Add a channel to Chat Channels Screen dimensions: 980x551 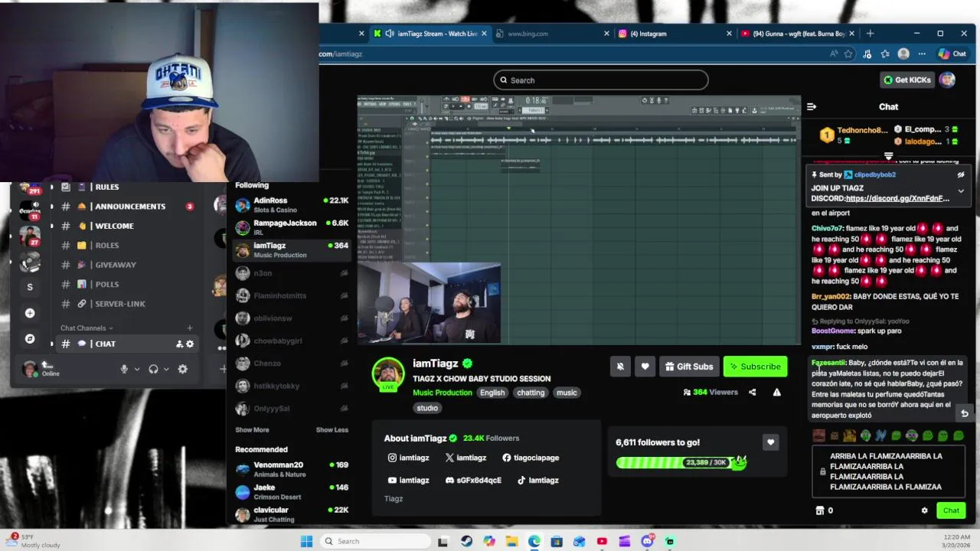tap(190, 328)
